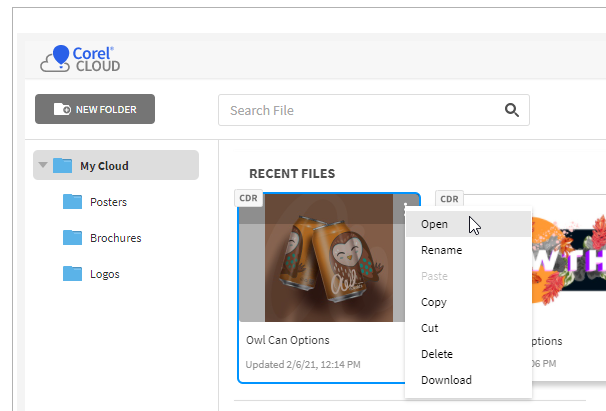Click the CDR badge on the second file
The height and width of the screenshot is (411, 606).
pyautogui.click(x=449, y=199)
